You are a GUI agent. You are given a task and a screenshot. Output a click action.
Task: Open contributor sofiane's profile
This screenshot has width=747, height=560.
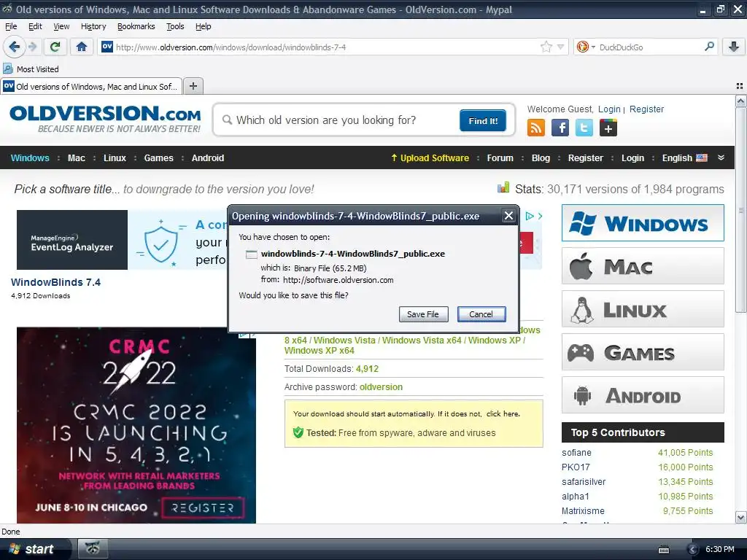click(x=576, y=452)
